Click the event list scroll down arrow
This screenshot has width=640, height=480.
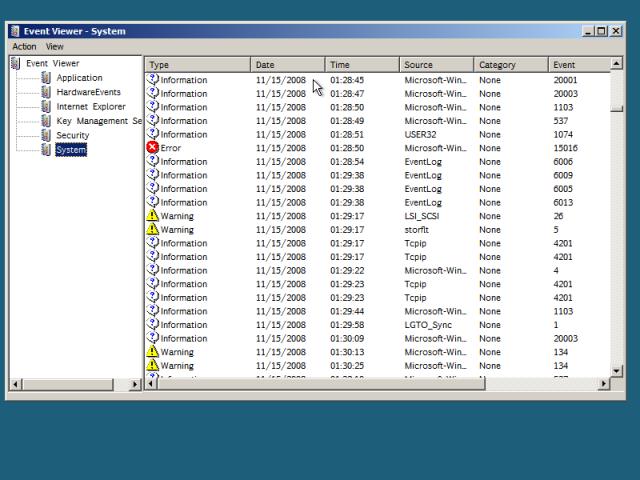[616, 371]
